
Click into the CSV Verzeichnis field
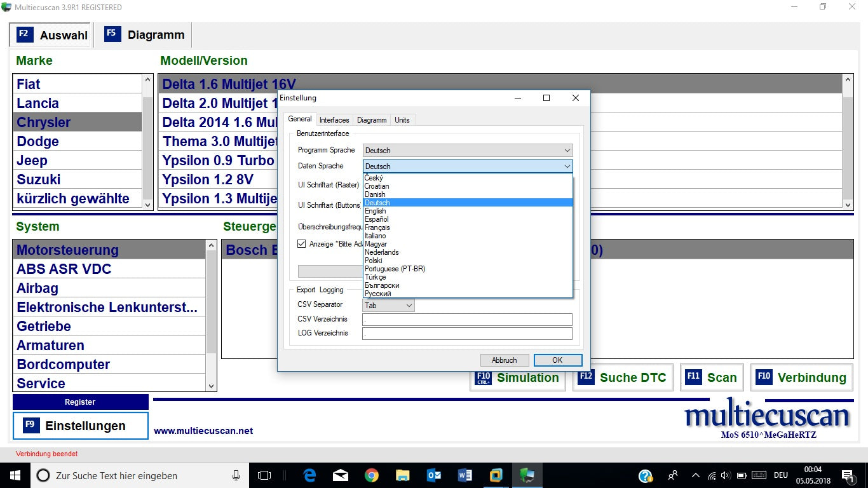pos(467,320)
